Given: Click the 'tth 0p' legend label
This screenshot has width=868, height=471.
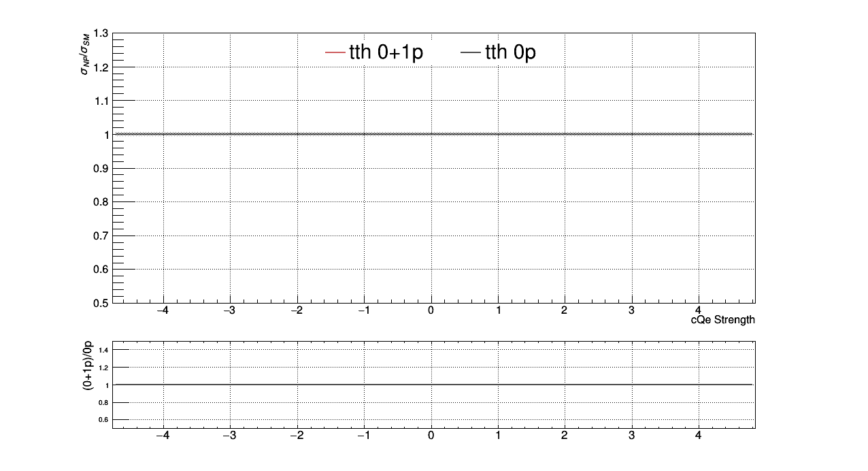Looking at the screenshot, I should [510, 52].
